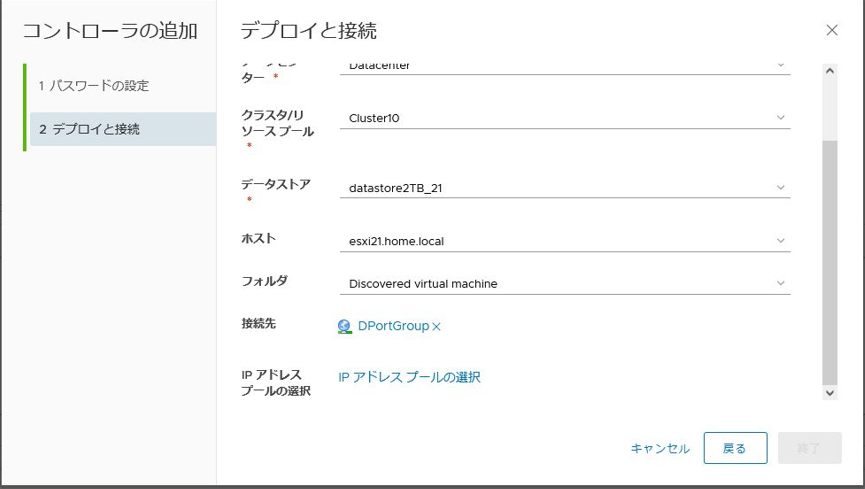This screenshot has width=865, height=489.
Task: Select step 2 デプロイと接続
Action: click(122, 129)
